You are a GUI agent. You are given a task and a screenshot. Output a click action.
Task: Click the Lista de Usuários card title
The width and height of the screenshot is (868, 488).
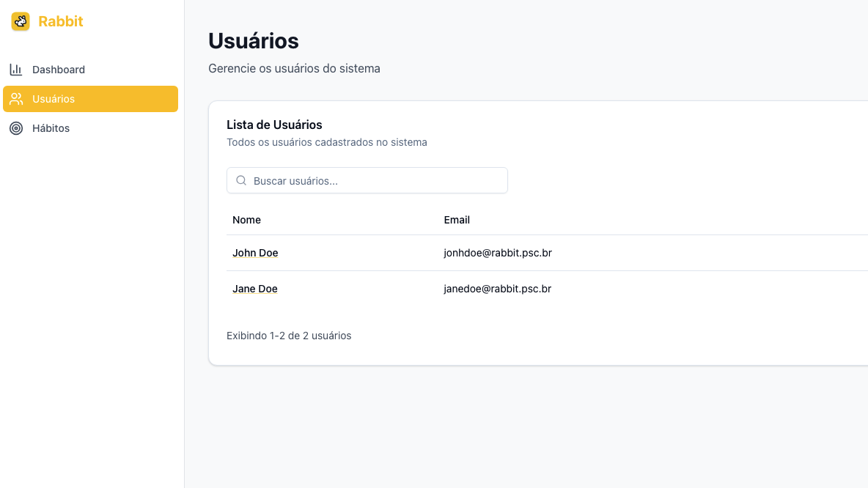[274, 125]
